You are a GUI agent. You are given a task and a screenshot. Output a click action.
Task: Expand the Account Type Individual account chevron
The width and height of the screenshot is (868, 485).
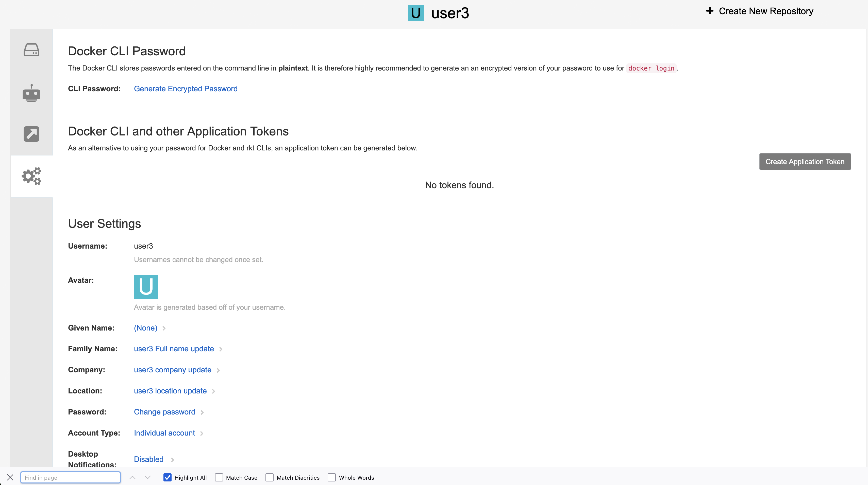(x=202, y=434)
